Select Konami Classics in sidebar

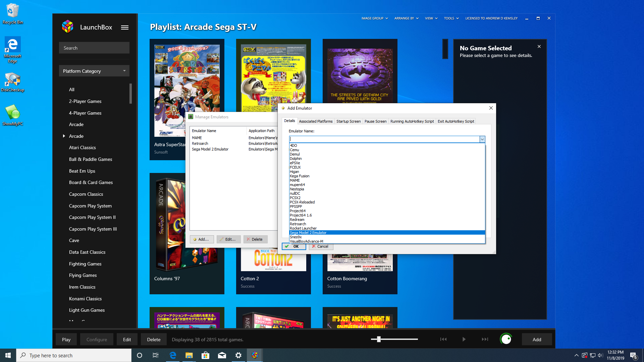click(x=85, y=299)
